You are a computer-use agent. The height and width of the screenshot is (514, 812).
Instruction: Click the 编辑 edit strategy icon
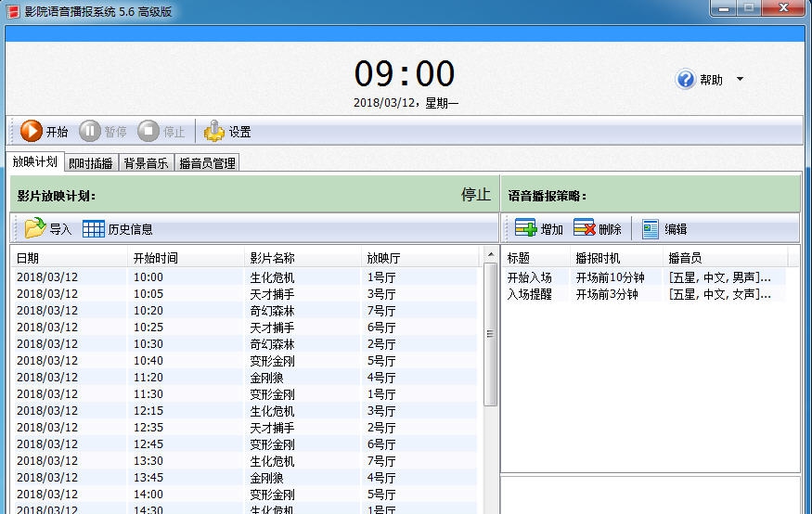tap(650, 229)
